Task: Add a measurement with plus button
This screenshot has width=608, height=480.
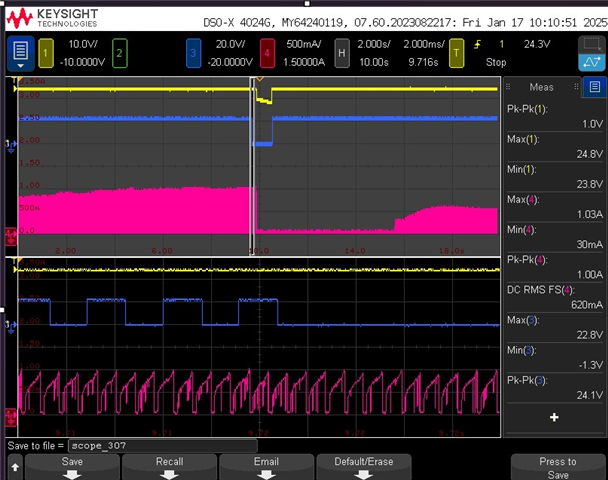Action: click(x=554, y=417)
